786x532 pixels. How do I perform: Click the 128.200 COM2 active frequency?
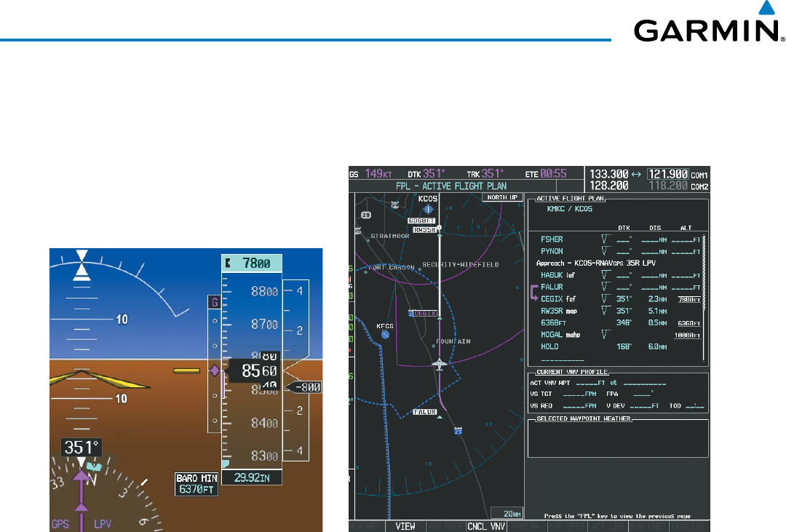tap(608, 186)
